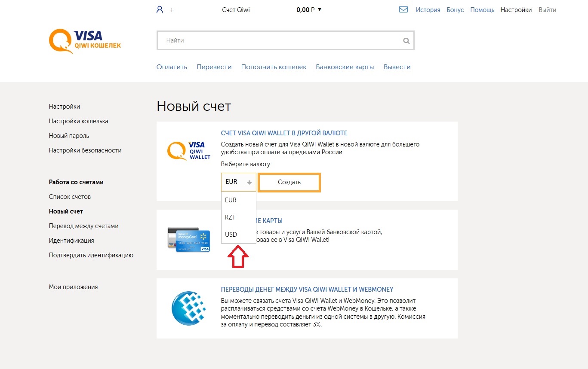Expand the balance 0,00 ₽ dropdown arrow

pos(320,9)
